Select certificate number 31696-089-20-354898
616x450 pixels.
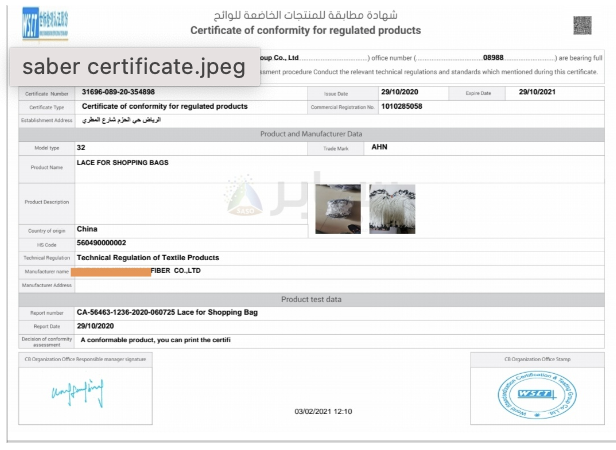118,92
